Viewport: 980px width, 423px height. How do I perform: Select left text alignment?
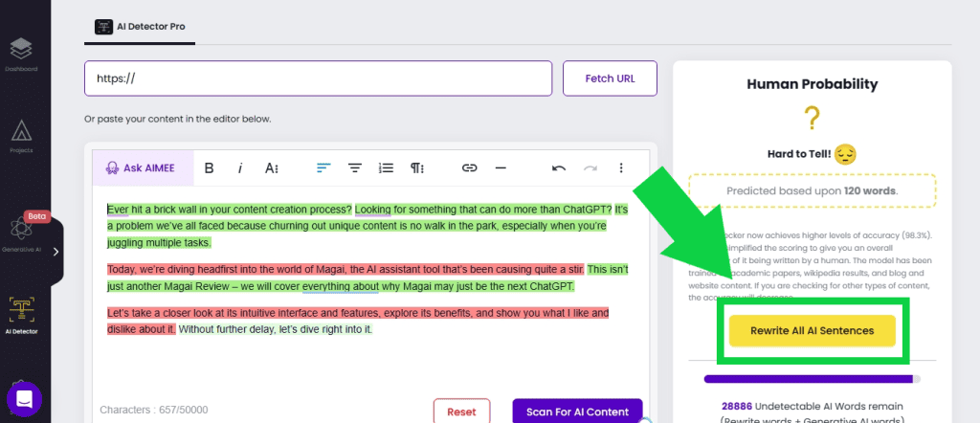coord(323,168)
